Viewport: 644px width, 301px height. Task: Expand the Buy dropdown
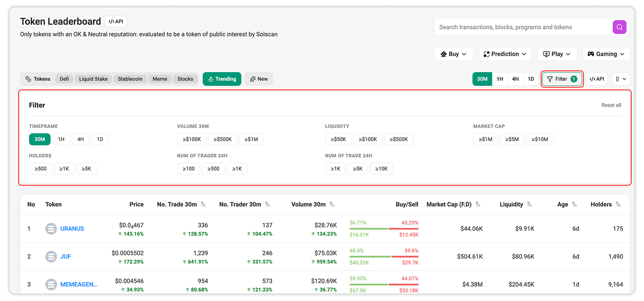[x=454, y=54]
